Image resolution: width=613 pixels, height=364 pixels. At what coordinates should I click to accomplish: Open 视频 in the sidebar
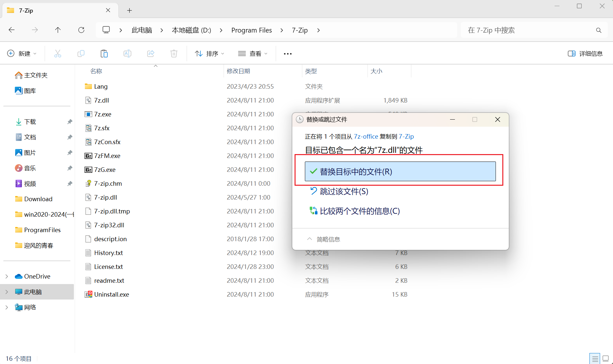click(x=26, y=183)
